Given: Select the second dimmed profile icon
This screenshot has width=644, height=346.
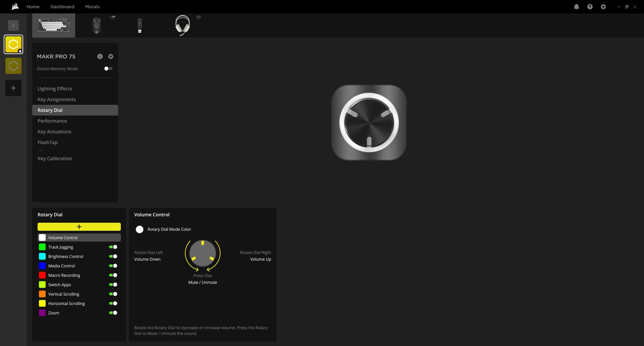Looking at the screenshot, I should click(x=13, y=66).
